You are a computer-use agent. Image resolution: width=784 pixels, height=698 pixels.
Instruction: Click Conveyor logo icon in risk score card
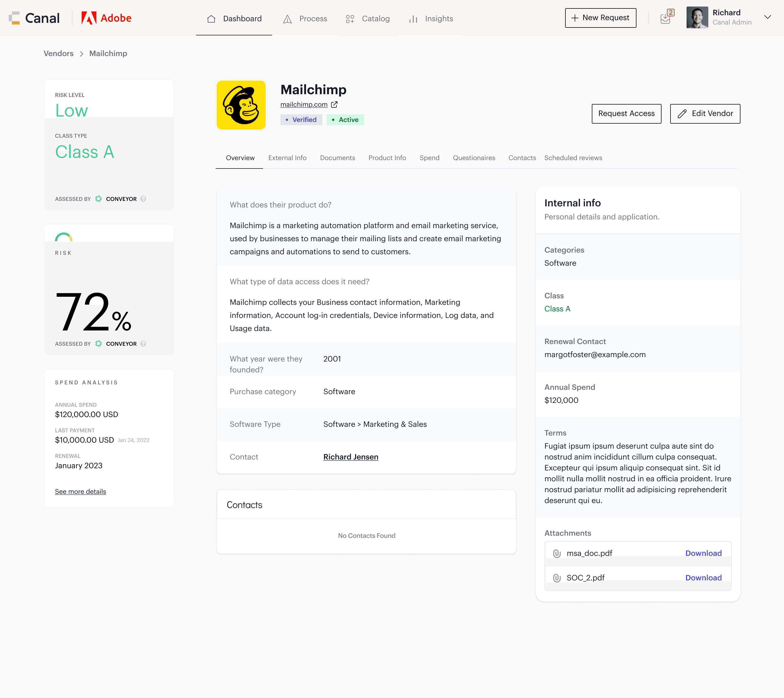click(x=99, y=344)
